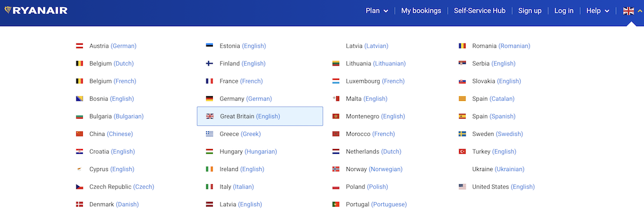The image size is (644, 217).
Task: Click the Italy flag icon
Action: 209,187
